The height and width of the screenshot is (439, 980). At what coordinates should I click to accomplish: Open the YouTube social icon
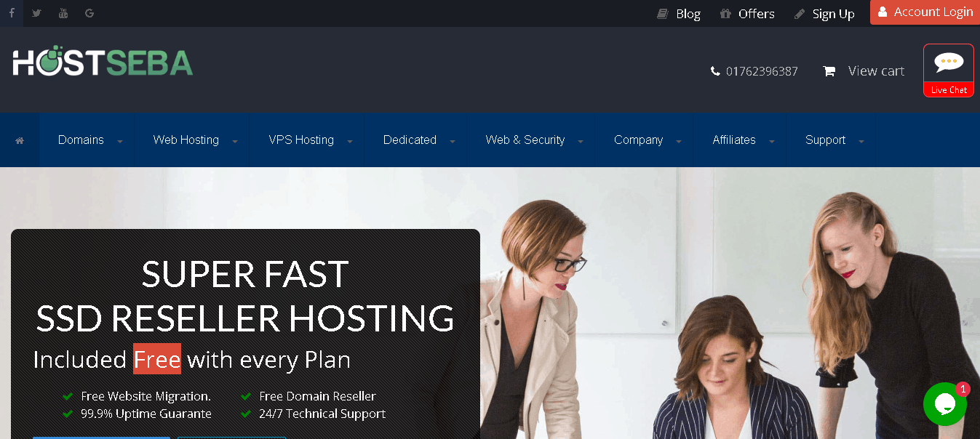pos(63,13)
